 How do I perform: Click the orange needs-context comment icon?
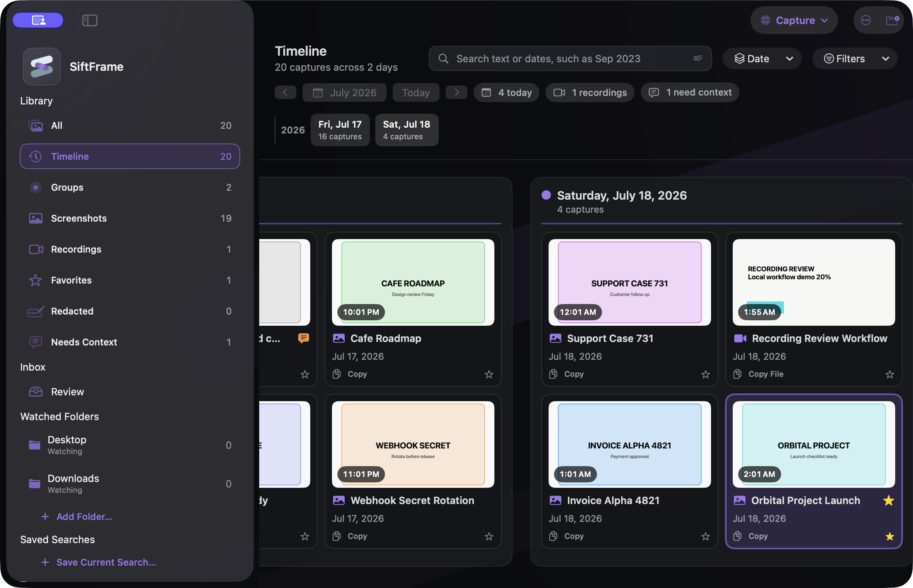[x=304, y=338]
